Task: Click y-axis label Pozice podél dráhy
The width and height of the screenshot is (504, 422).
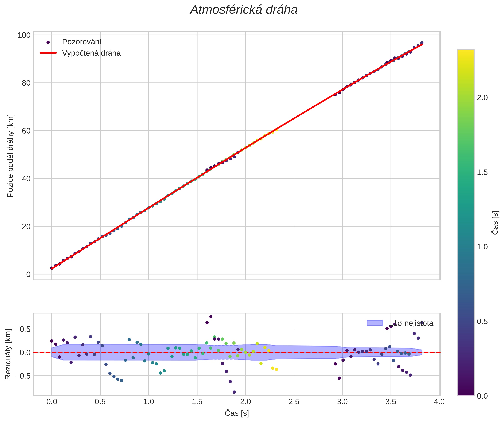Action: pyautogui.click(x=10, y=155)
